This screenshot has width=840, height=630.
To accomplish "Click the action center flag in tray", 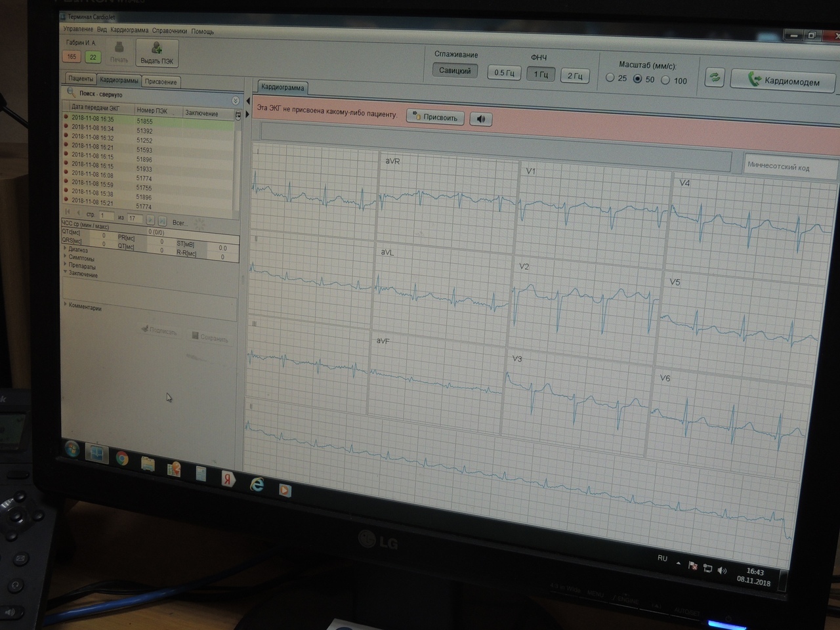I will pos(693,566).
